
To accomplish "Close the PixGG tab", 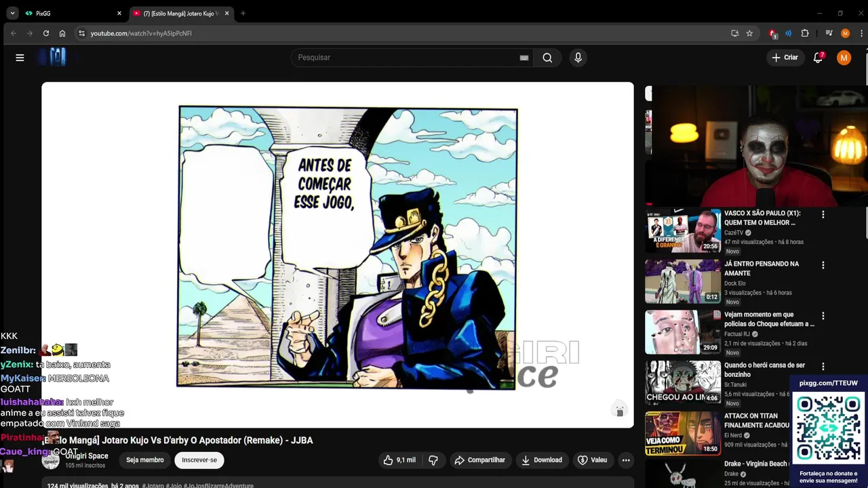I will (x=119, y=13).
